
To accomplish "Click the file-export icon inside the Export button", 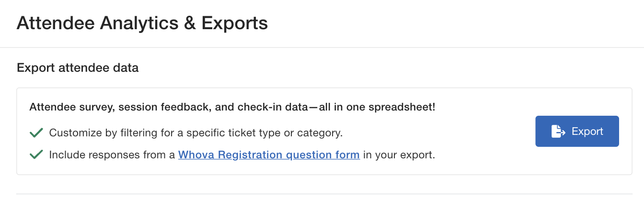I will point(558,132).
